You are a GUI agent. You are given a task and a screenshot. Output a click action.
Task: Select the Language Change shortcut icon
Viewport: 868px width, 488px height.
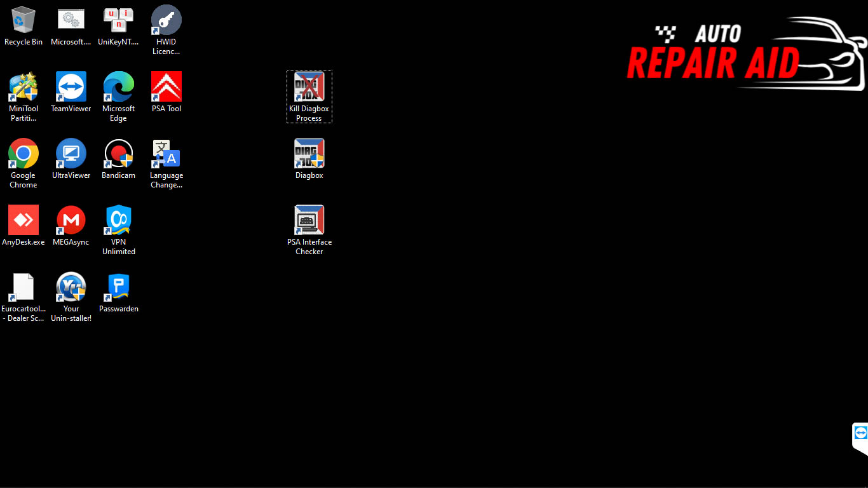click(166, 153)
